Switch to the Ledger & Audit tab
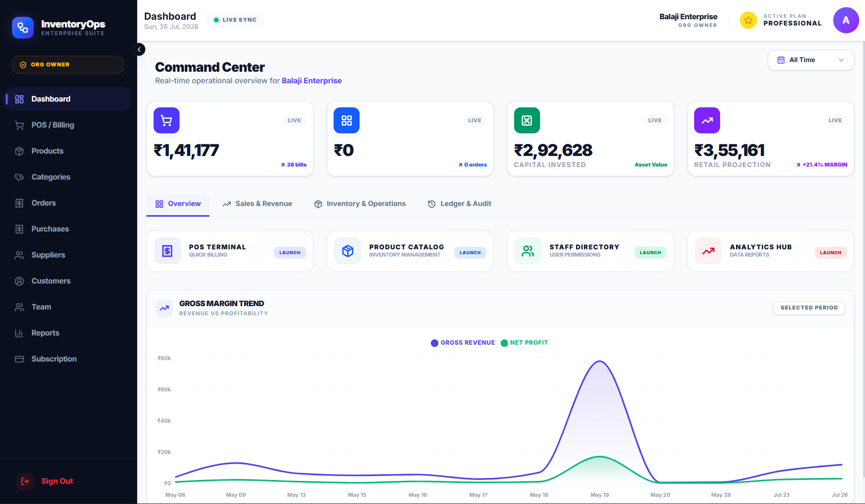Image resolution: width=865 pixels, height=504 pixels. click(x=459, y=204)
